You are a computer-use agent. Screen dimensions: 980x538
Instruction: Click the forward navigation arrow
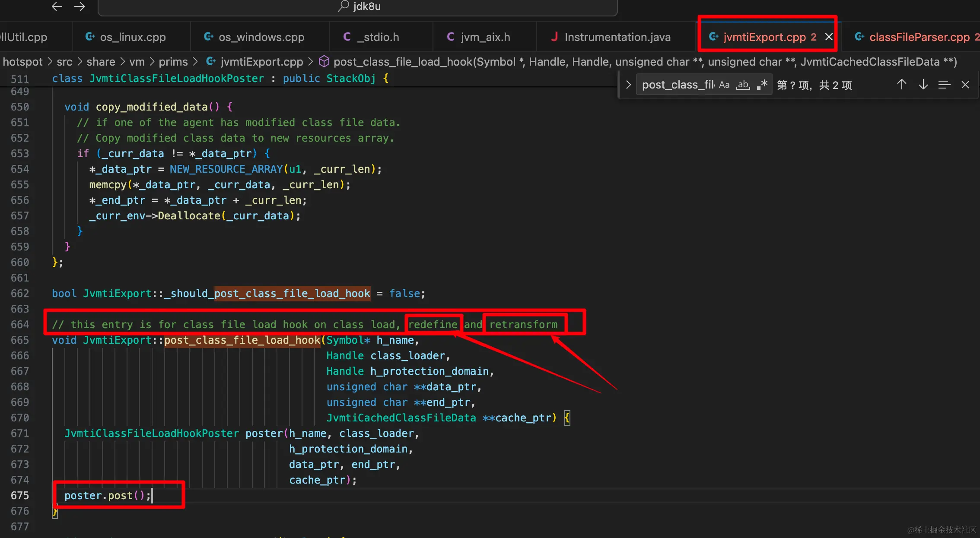pyautogui.click(x=80, y=6)
